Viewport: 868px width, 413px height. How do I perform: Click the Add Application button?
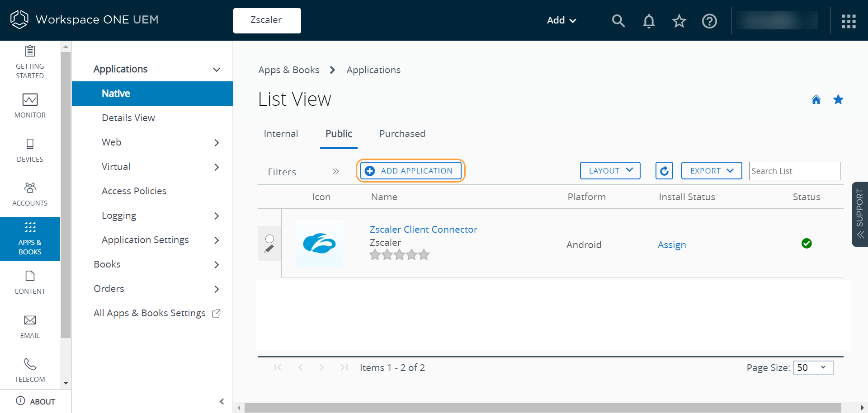tap(410, 171)
